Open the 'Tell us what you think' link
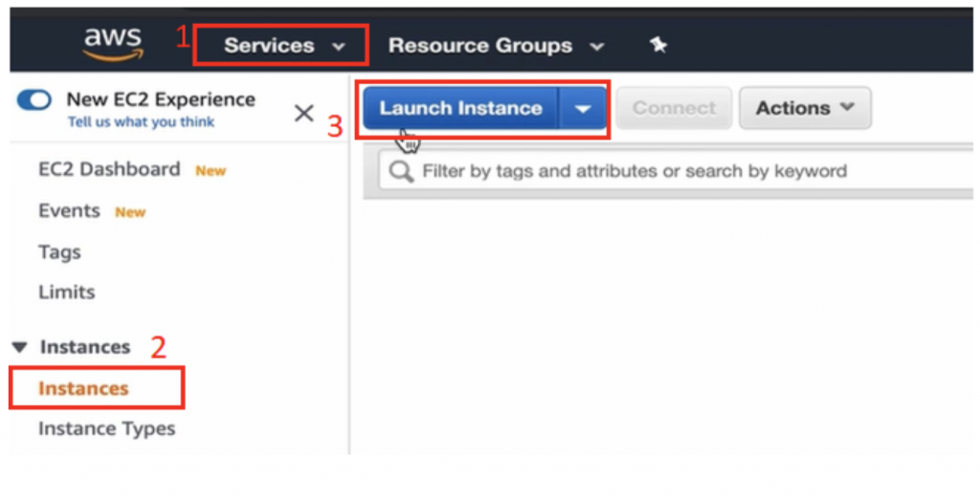The image size is (980, 501). (x=142, y=121)
